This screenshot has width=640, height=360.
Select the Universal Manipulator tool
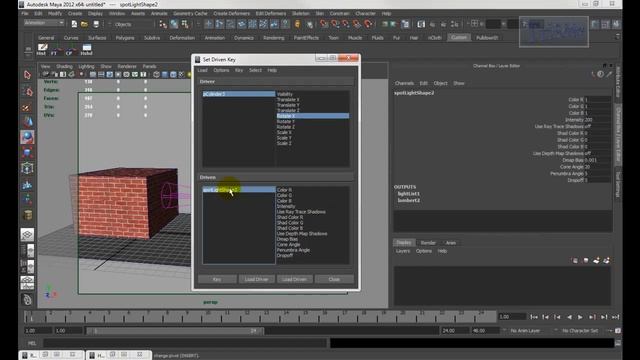click(27, 168)
